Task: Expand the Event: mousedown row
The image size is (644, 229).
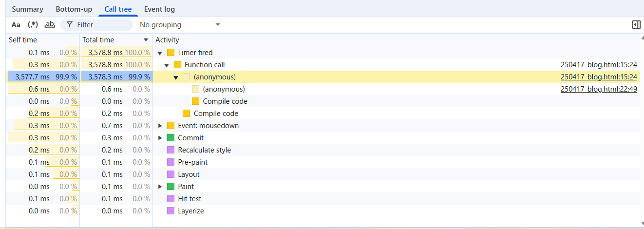Action: (x=160, y=126)
